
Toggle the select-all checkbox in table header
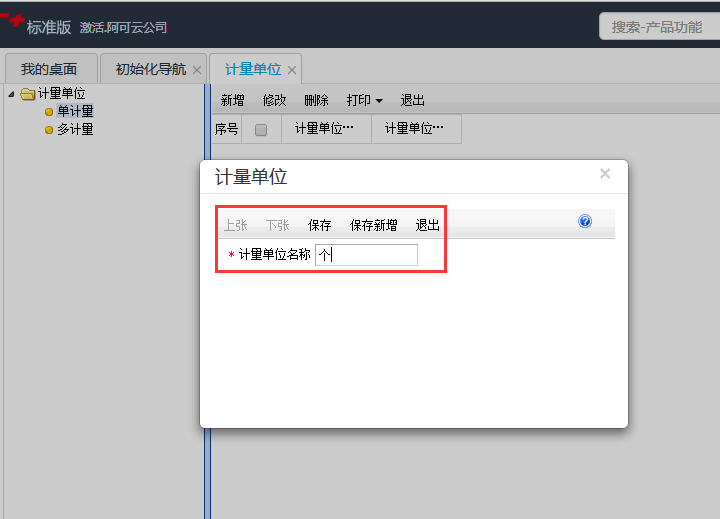261,129
